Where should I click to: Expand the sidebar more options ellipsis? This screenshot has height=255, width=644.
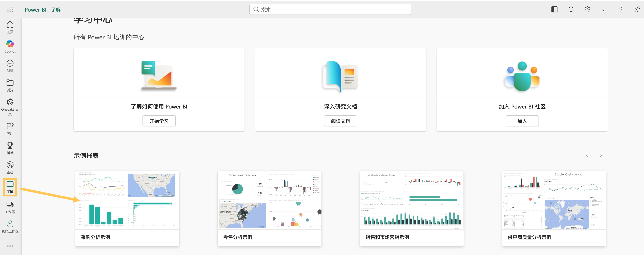(10, 246)
